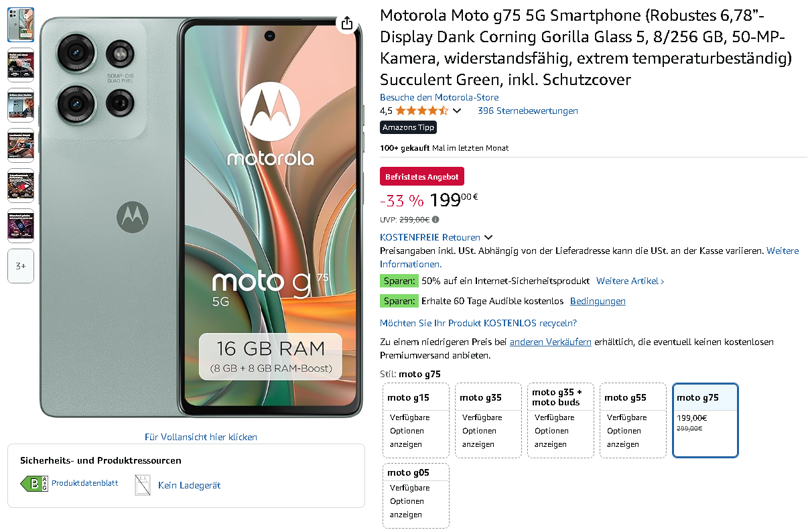Click the share icon above product image
810x532 pixels.
pos(346,23)
